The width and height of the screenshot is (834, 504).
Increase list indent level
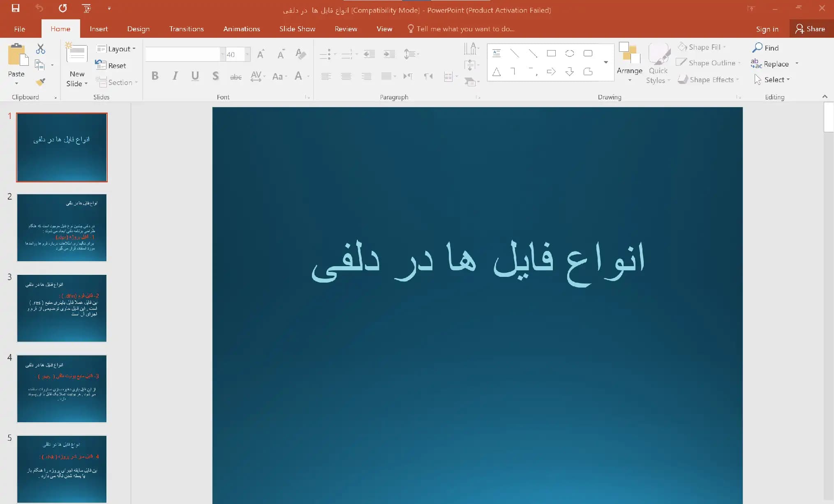(x=389, y=54)
